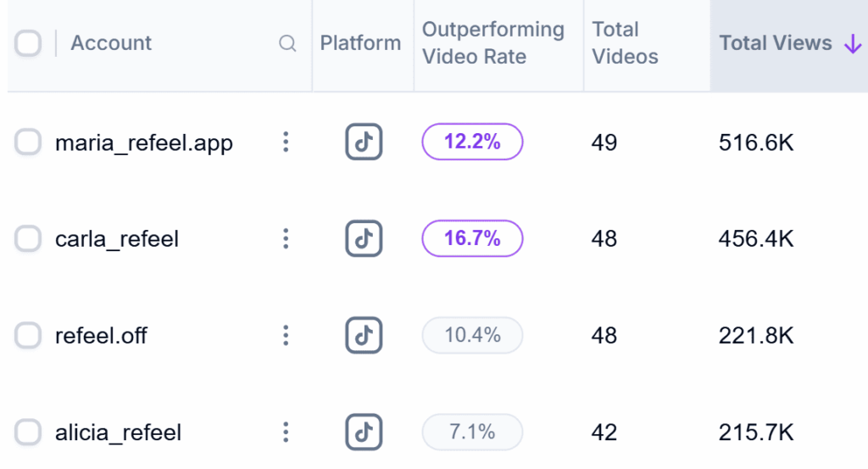
Task: Expand the options menu for refeel.off
Action: [x=286, y=336]
